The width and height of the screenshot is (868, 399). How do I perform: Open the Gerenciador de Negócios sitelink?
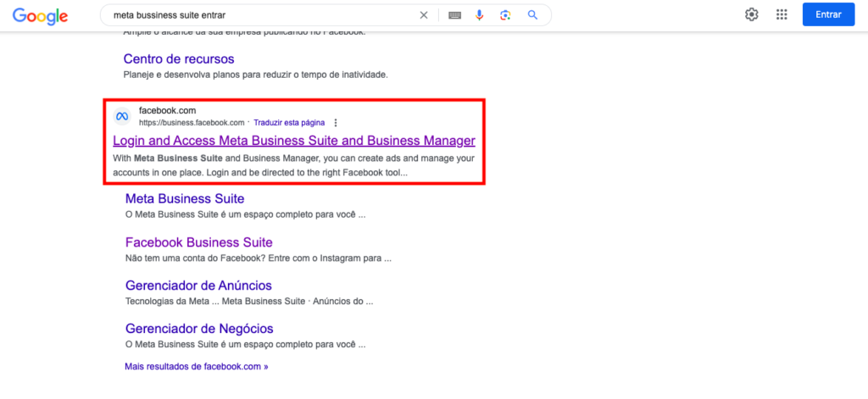click(199, 329)
